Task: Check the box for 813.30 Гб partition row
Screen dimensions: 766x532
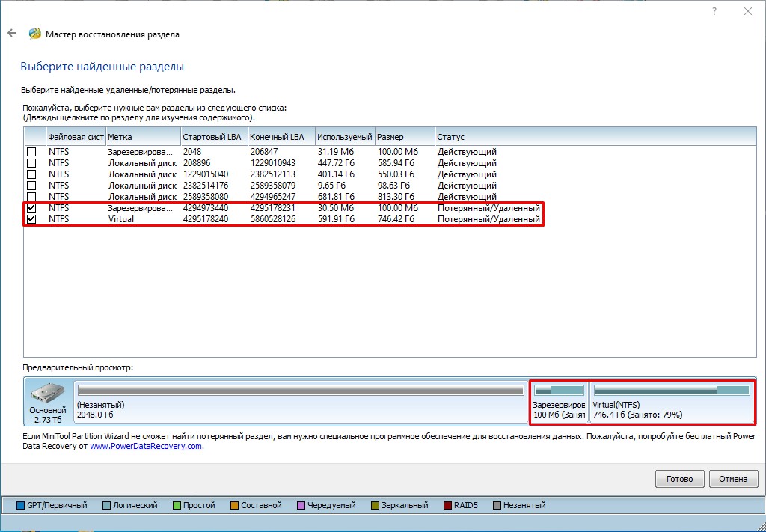Action: 31,197
